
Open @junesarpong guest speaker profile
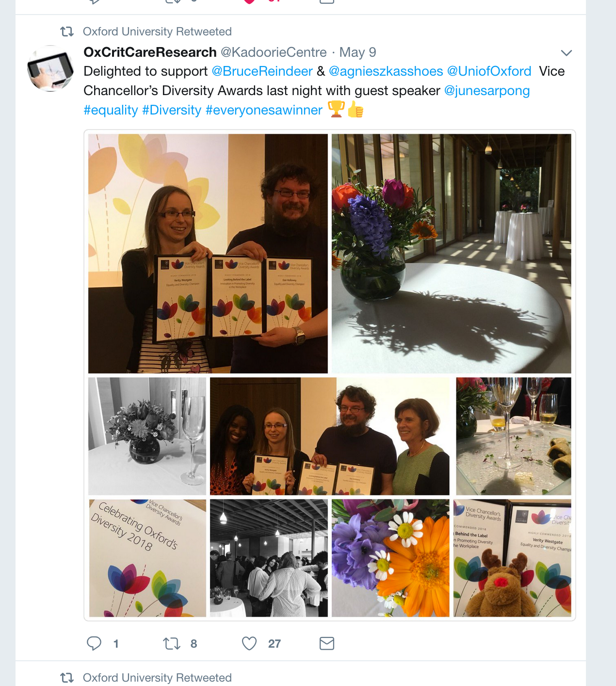[487, 91]
